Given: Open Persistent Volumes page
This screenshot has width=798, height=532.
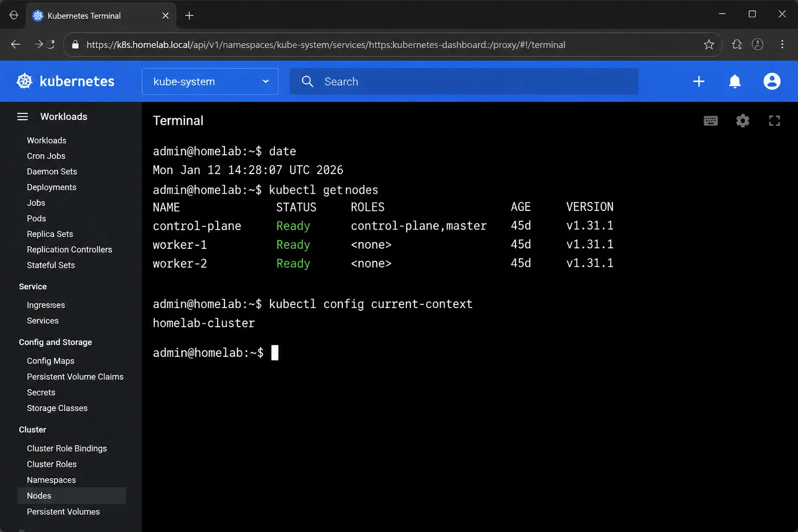Looking at the screenshot, I should [x=63, y=512].
